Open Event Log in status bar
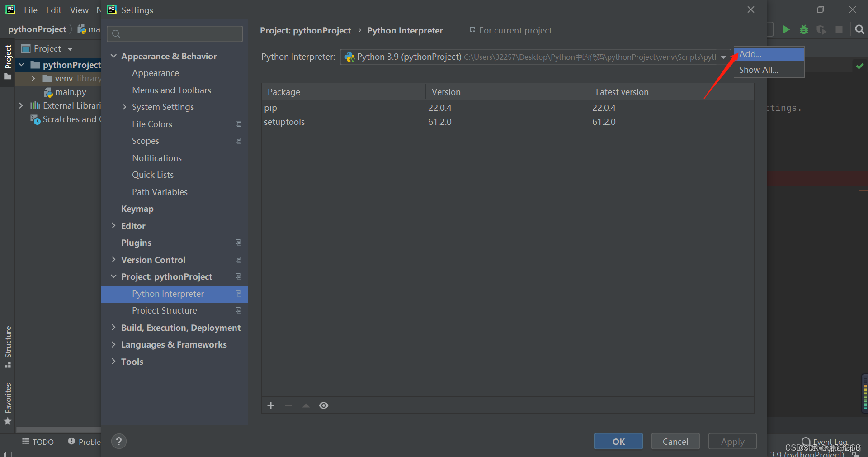 coord(825,442)
